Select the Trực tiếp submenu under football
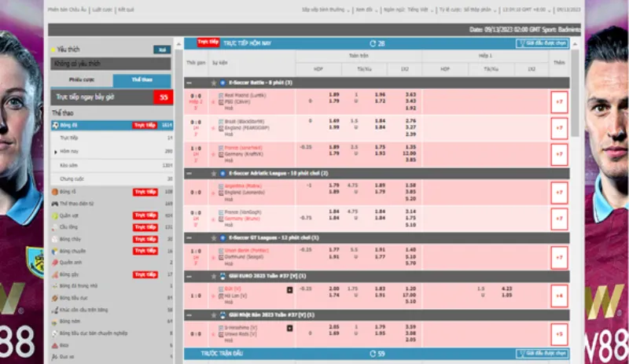Image resolution: width=629 pixels, height=364 pixels. point(112,138)
